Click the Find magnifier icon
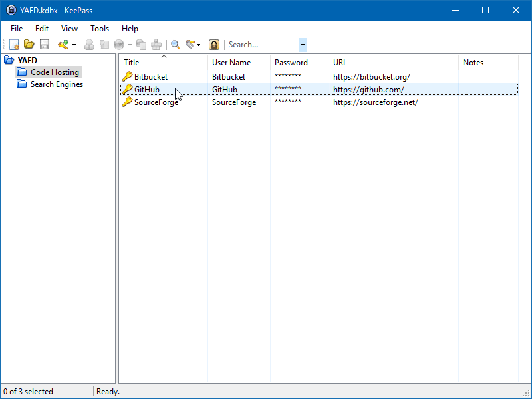 coord(176,45)
